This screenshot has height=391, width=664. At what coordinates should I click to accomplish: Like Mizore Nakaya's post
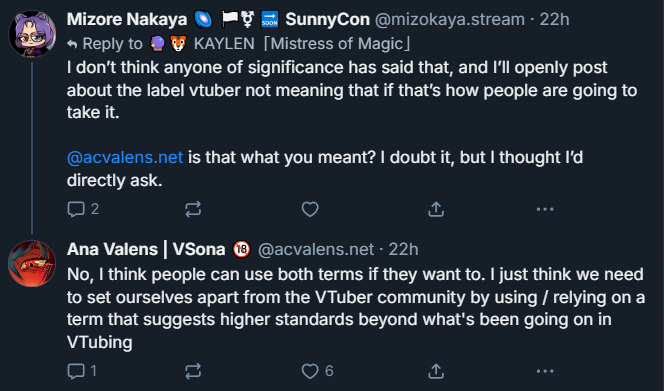coord(310,209)
